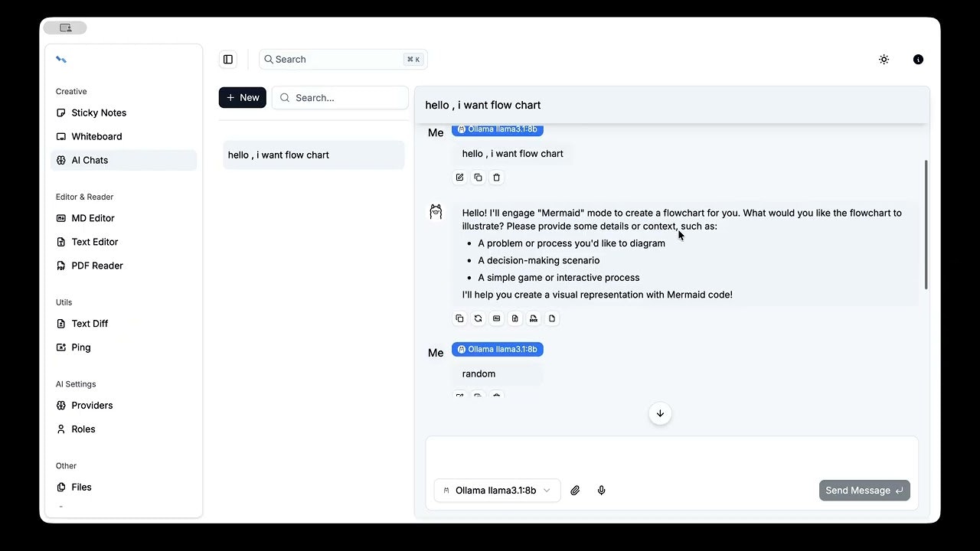Screen dimensions: 980x551
Task: Export the assistant reply as DOCX
Action: (x=534, y=318)
